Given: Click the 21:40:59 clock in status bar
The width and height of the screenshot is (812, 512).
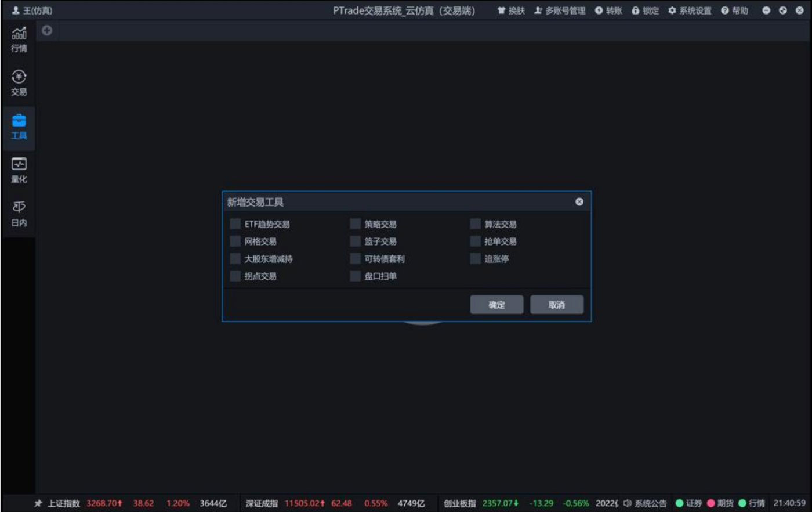Looking at the screenshot, I should (x=789, y=503).
